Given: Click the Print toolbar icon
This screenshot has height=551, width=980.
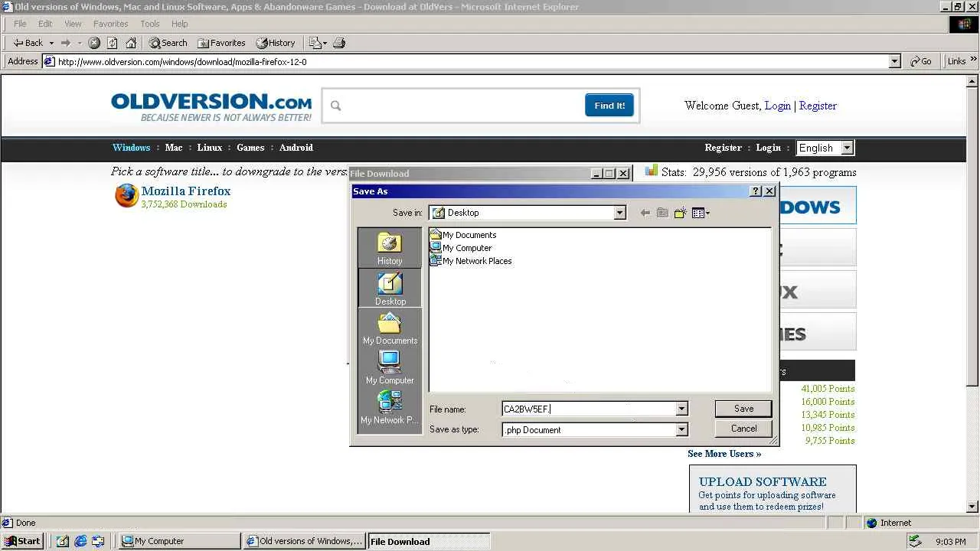Looking at the screenshot, I should [340, 43].
